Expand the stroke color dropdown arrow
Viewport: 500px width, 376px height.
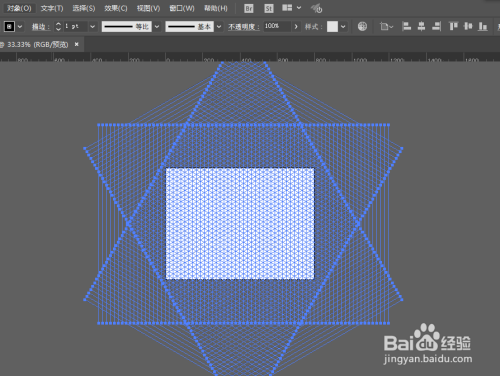click(20, 26)
